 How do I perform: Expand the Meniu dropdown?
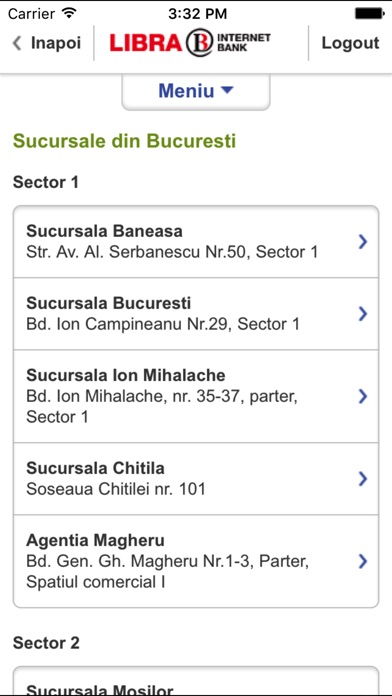pyautogui.click(x=196, y=91)
